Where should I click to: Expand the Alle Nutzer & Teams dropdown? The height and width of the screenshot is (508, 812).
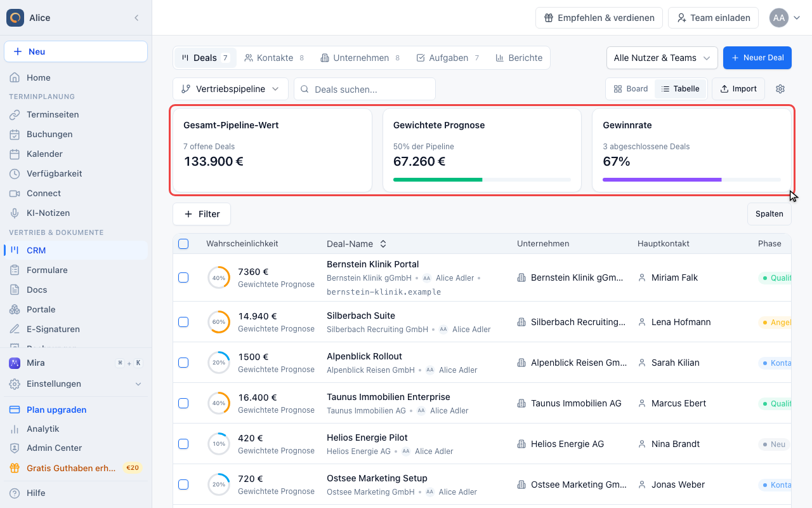tap(662, 58)
